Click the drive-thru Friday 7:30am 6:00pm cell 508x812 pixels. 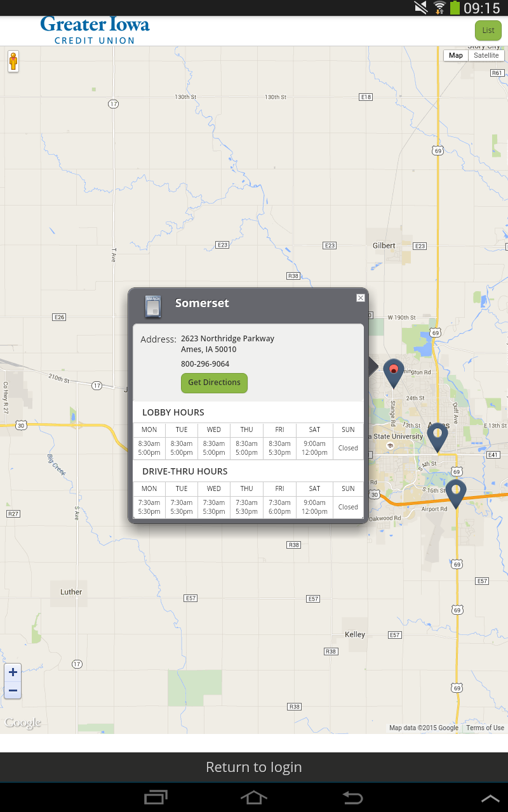point(279,507)
